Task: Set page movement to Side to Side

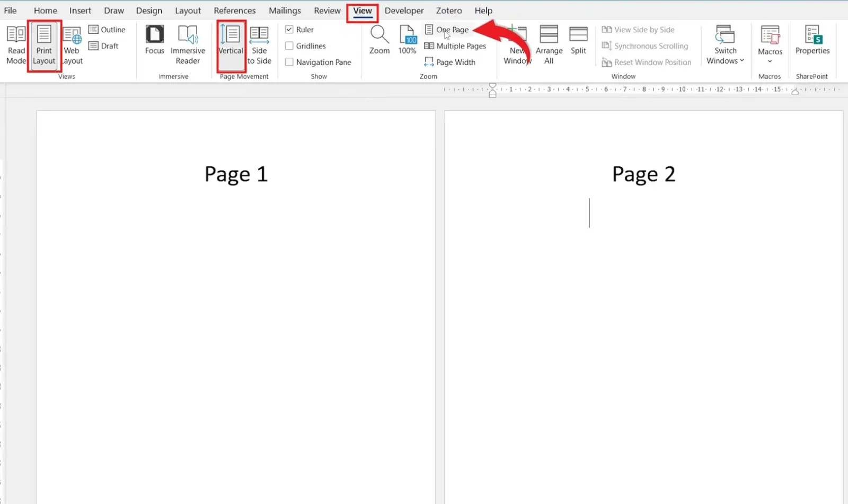Action: pyautogui.click(x=259, y=45)
